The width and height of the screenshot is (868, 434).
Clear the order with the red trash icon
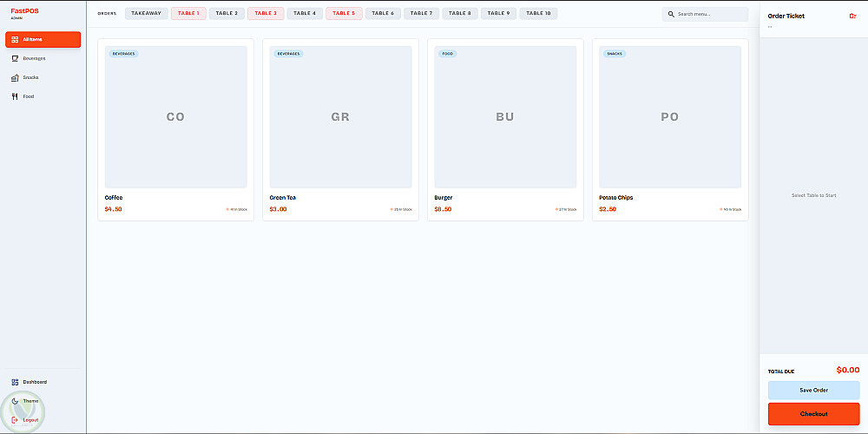(x=852, y=16)
